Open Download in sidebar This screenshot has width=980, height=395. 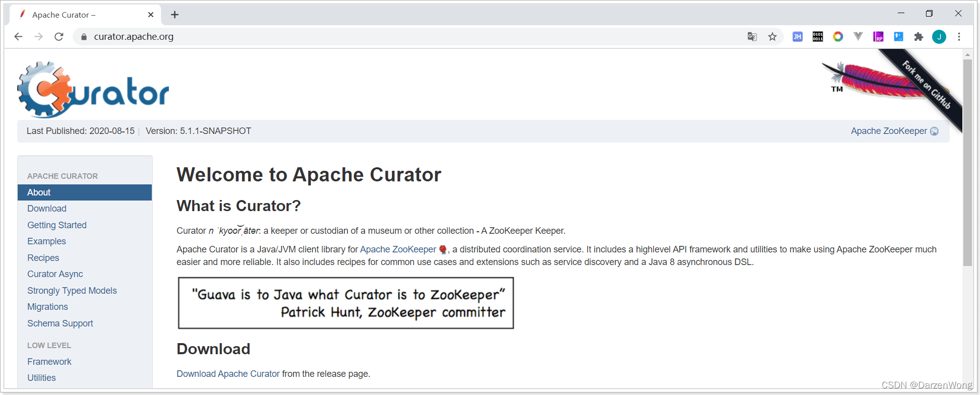tap(47, 209)
